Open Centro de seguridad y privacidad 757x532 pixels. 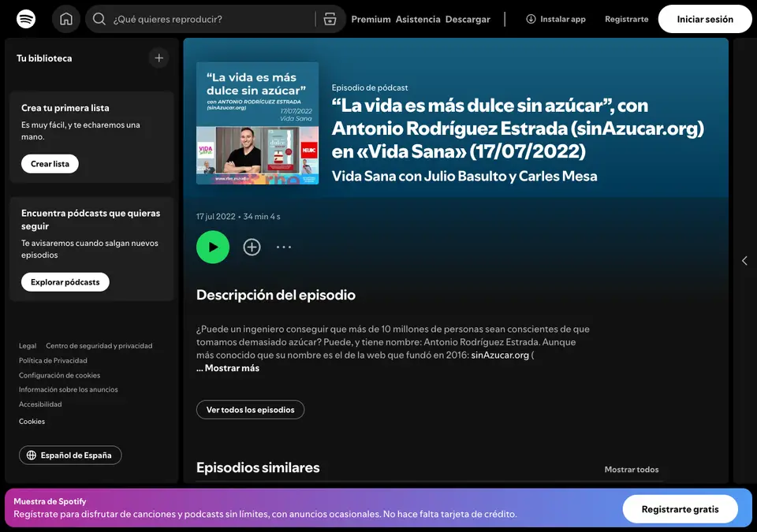click(99, 346)
